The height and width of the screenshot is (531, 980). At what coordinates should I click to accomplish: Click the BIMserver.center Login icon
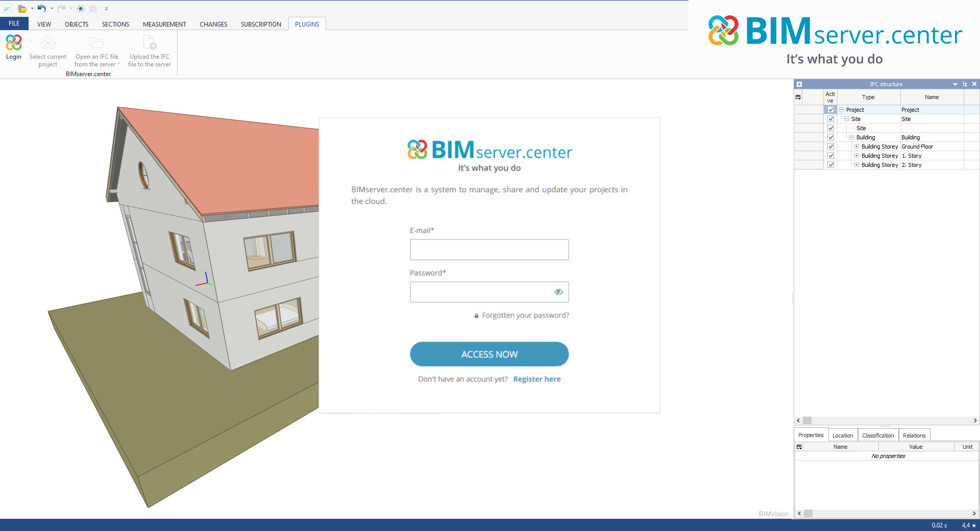pyautogui.click(x=14, y=42)
